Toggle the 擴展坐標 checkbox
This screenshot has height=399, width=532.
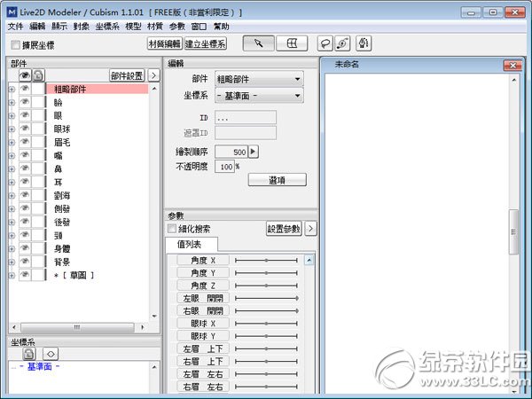[15, 44]
